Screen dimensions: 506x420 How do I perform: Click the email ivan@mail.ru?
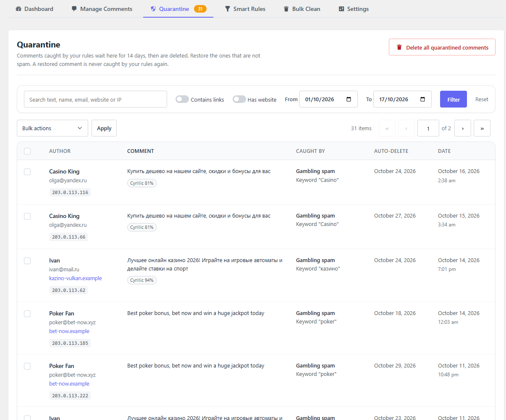click(x=64, y=270)
